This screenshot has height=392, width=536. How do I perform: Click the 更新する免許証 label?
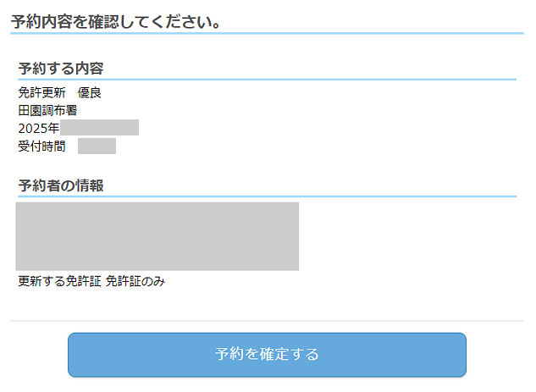[x=60, y=281]
